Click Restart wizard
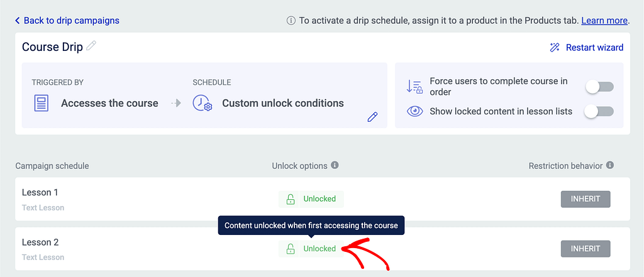The height and width of the screenshot is (277, 644). [x=594, y=48]
